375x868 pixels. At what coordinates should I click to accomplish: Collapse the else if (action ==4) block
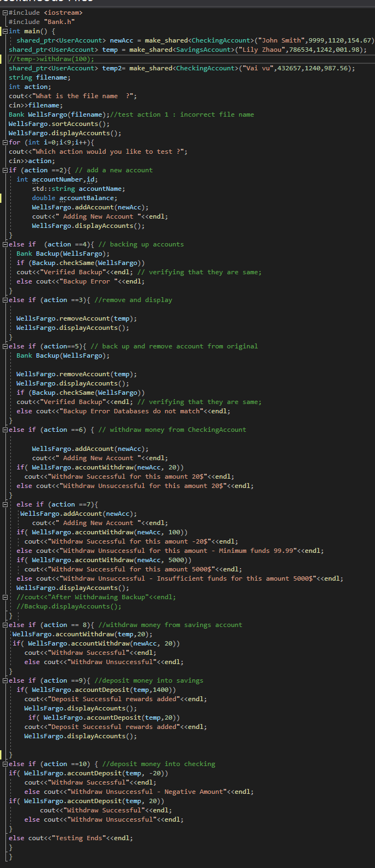[4, 244]
